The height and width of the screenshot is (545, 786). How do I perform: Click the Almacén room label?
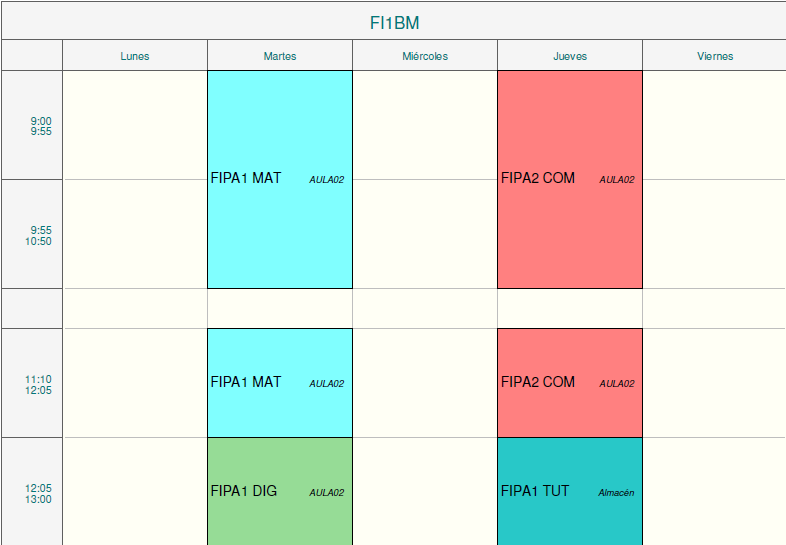tap(616, 492)
